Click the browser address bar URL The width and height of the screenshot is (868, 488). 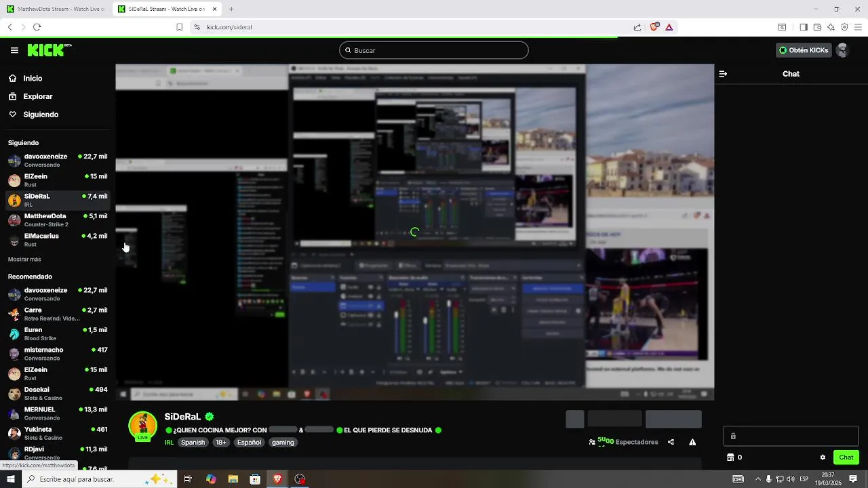click(229, 27)
